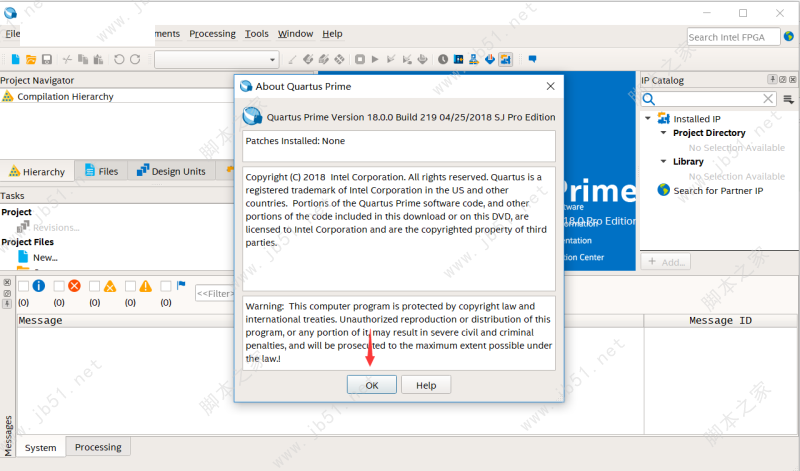This screenshot has width=800, height=471.
Task: Open the Processing menu
Action: [212, 34]
